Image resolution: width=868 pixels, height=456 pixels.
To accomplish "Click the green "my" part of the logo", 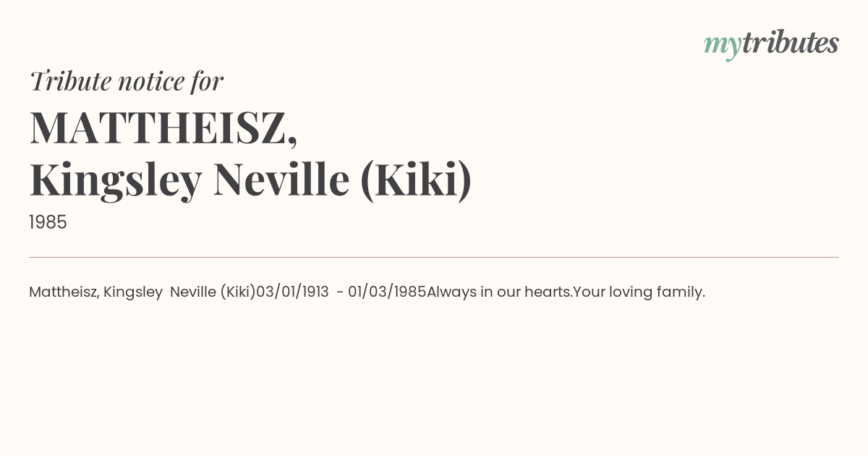I will coord(722,45).
